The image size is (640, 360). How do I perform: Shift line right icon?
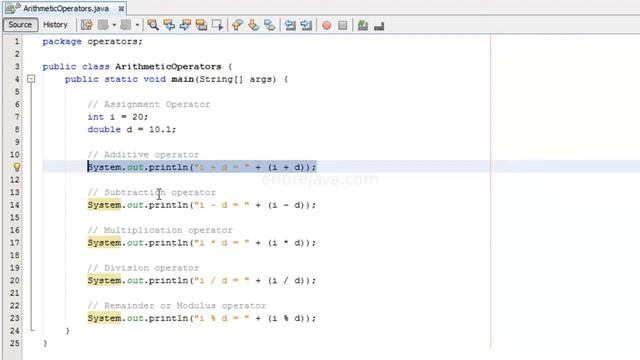point(306,25)
